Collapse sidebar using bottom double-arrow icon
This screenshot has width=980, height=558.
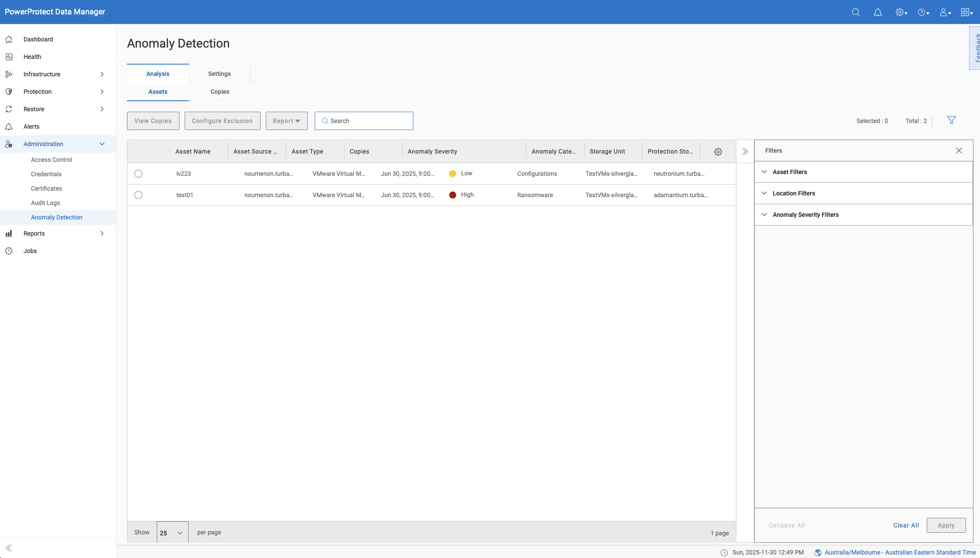click(9, 548)
